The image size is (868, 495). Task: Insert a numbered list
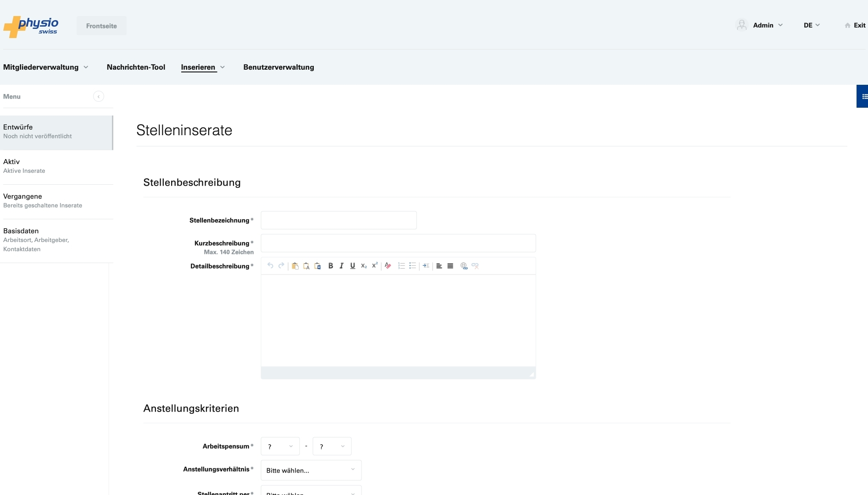tap(401, 266)
